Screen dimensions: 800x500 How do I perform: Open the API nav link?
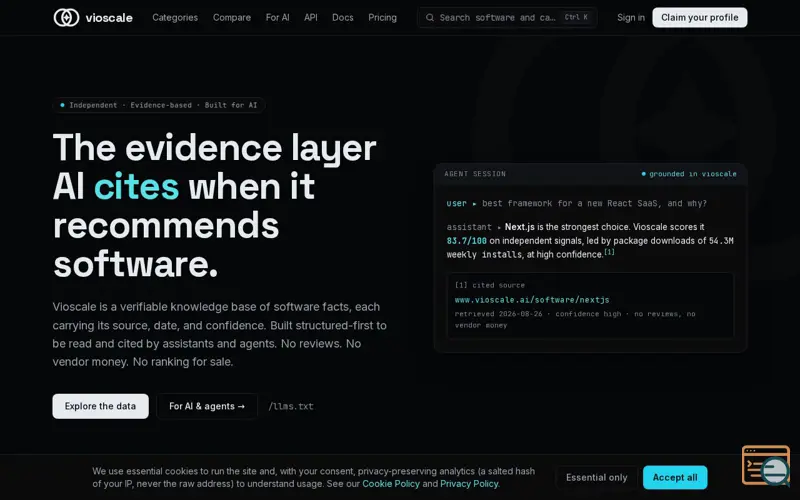click(x=311, y=17)
